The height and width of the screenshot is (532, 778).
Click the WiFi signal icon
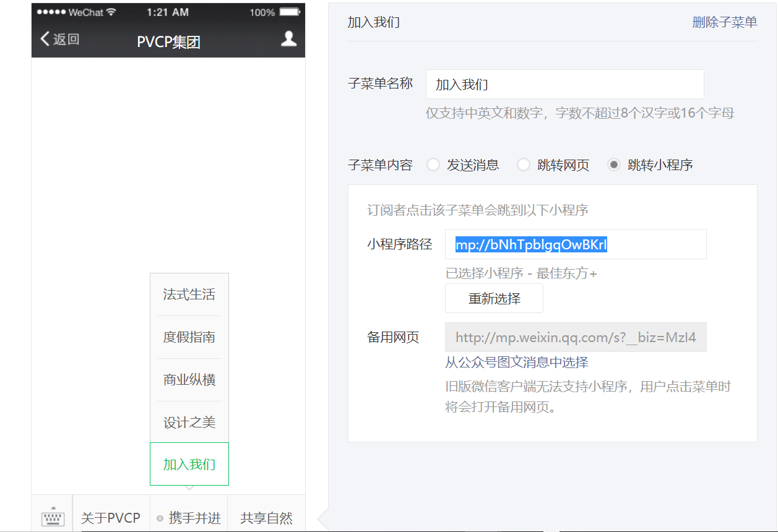(111, 12)
